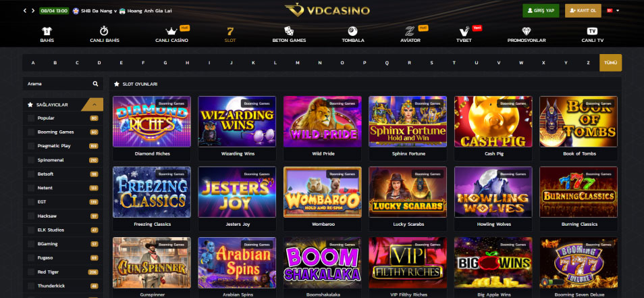Tick the Red Tiger checkbox
The width and height of the screenshot is (644, 298).
[x=31, y=272]
